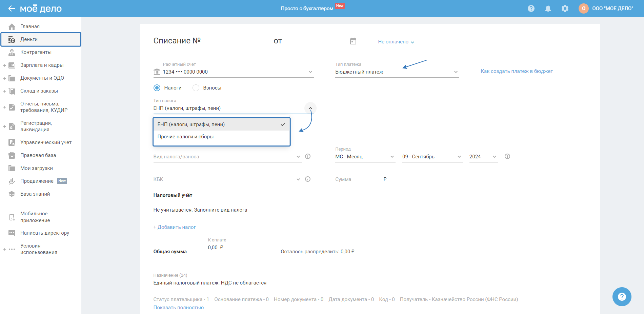
Task: Choose ЕНП (налоги, штрафы, пени) option
Action: (191, 124)
